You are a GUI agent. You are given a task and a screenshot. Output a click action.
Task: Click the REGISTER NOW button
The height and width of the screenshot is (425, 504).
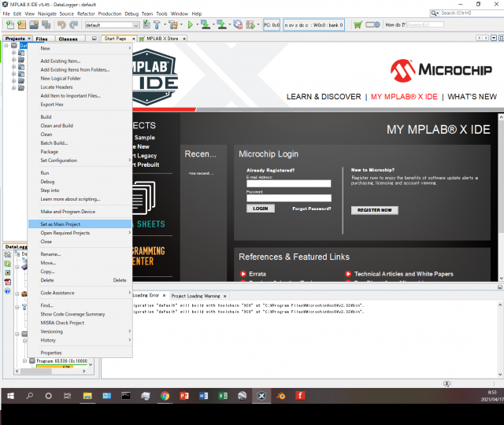(x=375, y=210)
